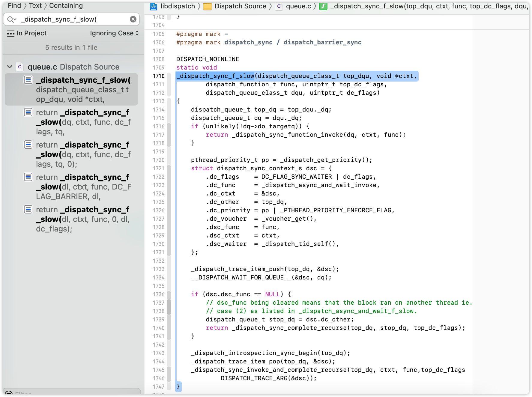Click the C file icon beside queue.c in results
Image resolution: width=532 pixels, height=397 pixels.
20,67
